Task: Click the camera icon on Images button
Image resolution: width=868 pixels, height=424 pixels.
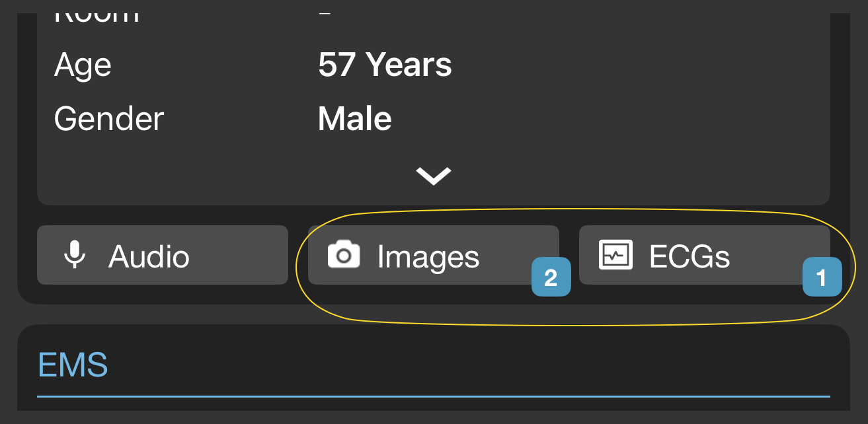Action: [344, 255]
